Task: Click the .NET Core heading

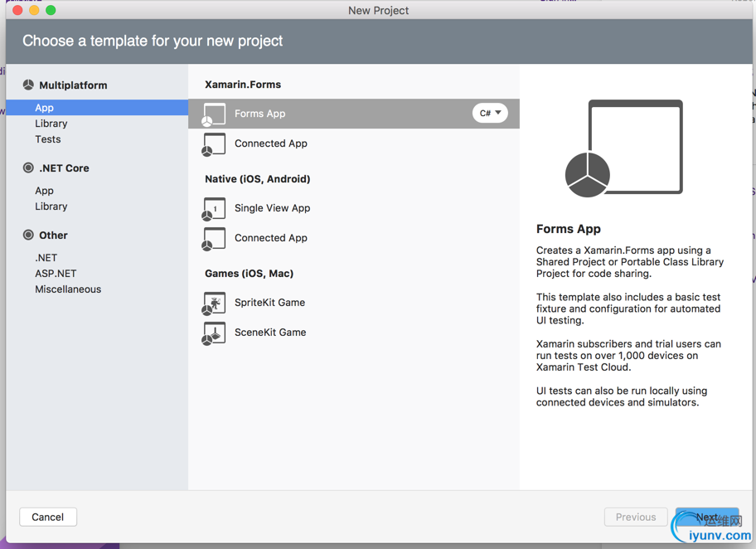Action: [x=64, y=168]
